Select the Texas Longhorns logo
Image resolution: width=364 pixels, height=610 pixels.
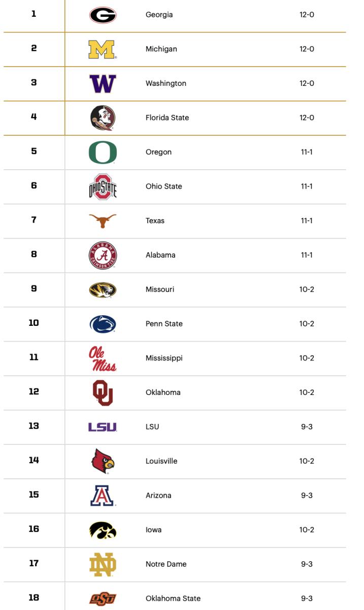[x=103, y=221]
